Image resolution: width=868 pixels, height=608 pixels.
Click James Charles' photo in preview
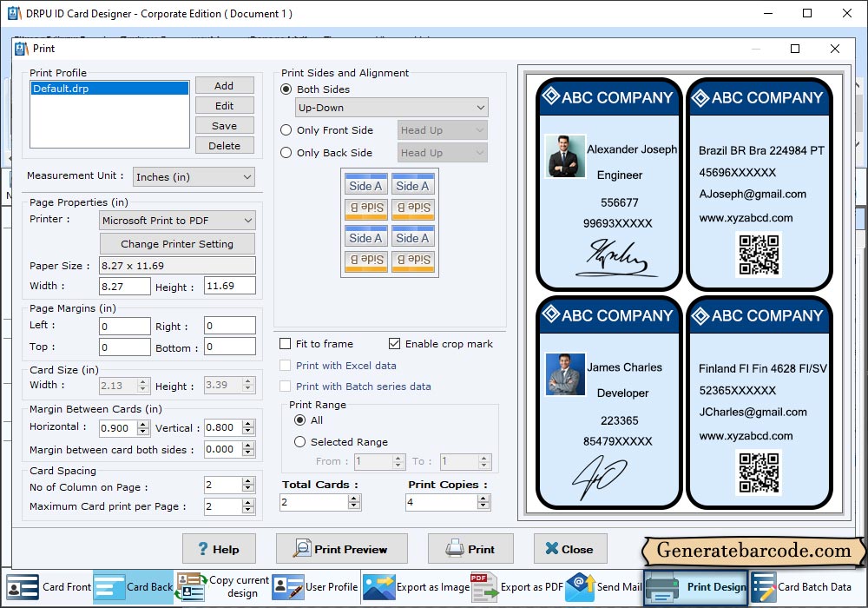[565, 374]
